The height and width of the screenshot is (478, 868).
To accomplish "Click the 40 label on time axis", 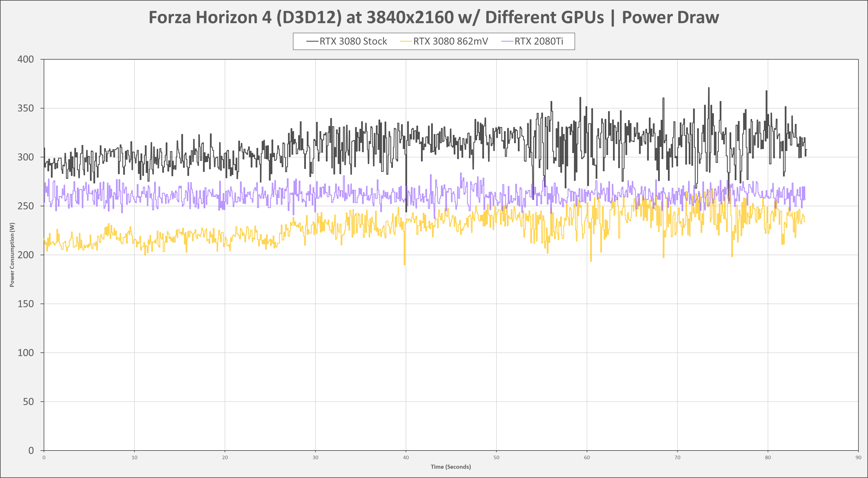I will pyautogui.click(x=406, y=458).
